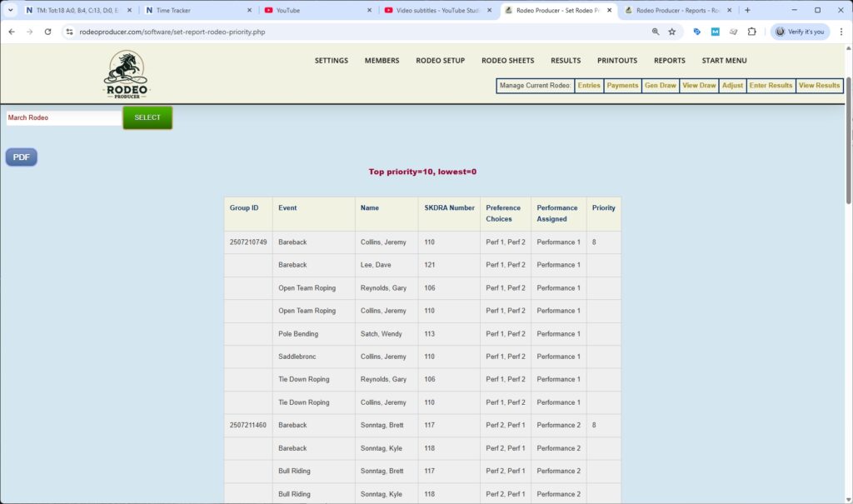Viewport: 853px width, 504px height.
Task: Open a new browser tab
Action: pyautogui.click(x=747, y=10)
